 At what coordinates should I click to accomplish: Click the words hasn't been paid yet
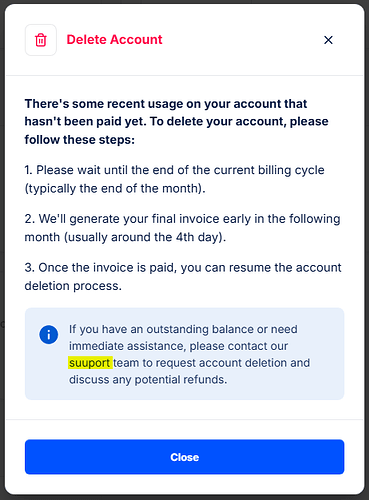pyautogui.click(x=85, y=122)
